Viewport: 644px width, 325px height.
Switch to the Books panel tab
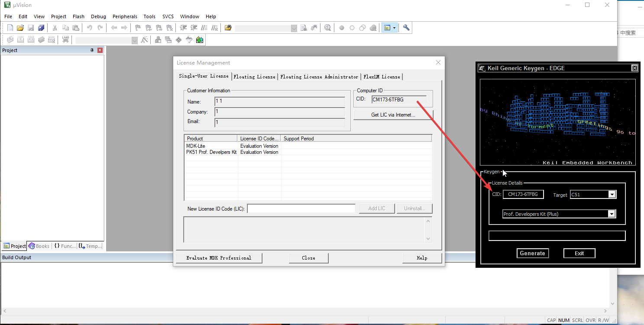pyautogui.click(x=39, y=246)
